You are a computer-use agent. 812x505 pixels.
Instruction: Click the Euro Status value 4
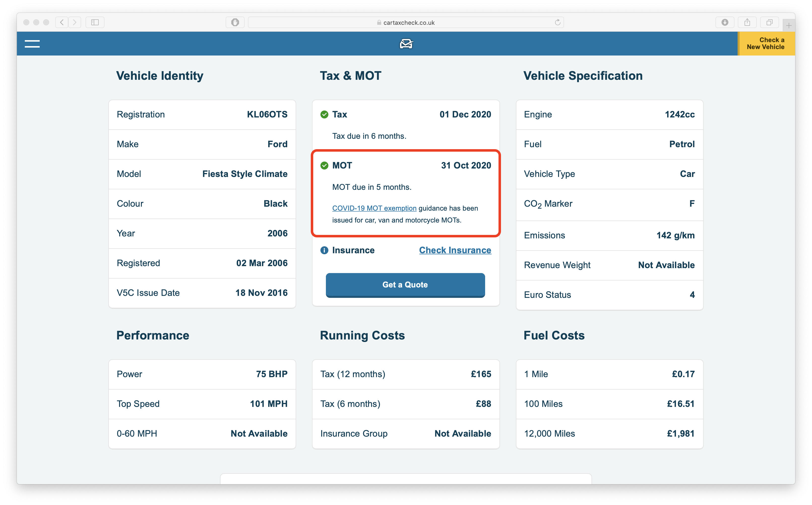pos(692,295)
